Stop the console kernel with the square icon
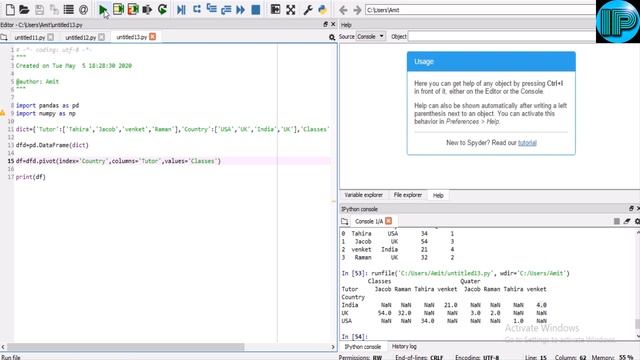 [617, 221]
